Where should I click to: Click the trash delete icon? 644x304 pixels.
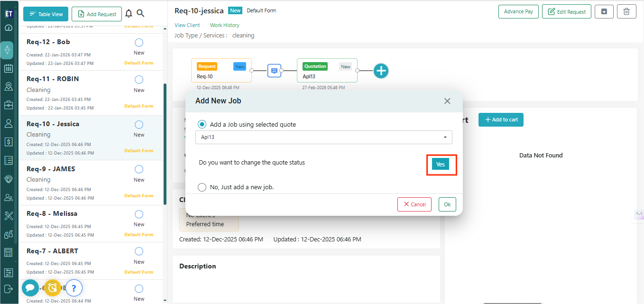click(626, 12)
